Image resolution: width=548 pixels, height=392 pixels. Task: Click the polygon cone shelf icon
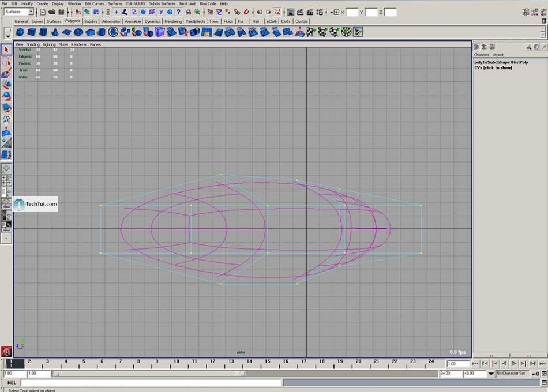(x=55, y=32)
